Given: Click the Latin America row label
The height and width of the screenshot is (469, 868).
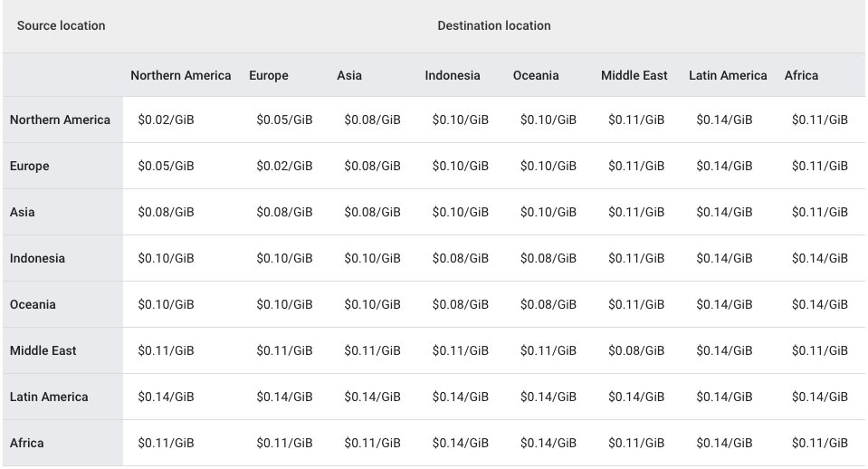Looking at the screenshot, I should pyautogui.click(x=49, y=397).
